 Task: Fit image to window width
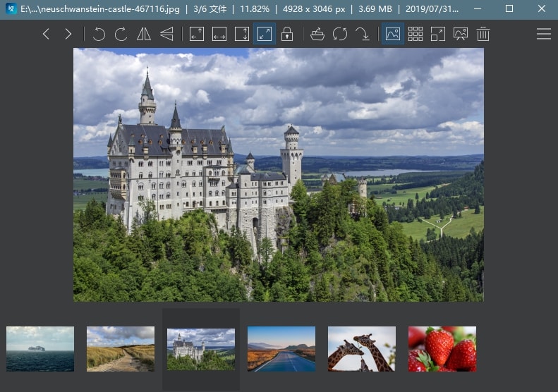(x=219, y=34)
